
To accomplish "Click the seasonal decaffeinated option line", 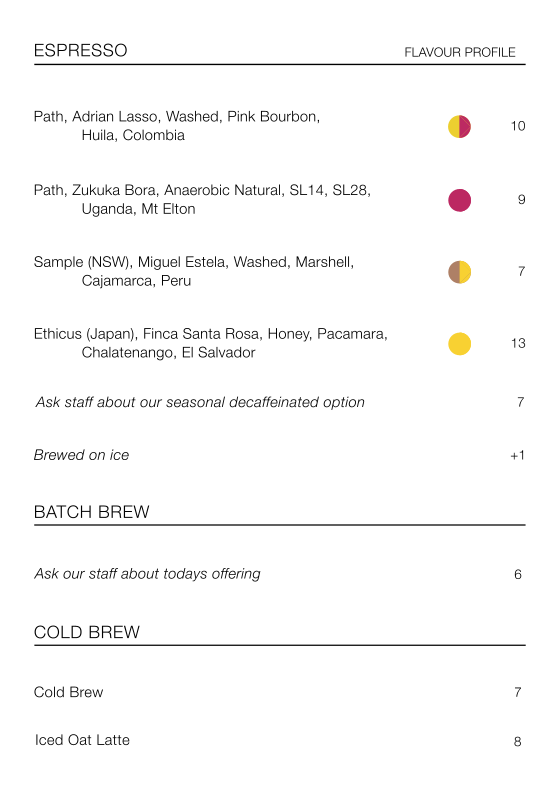I will coord(200,402).
